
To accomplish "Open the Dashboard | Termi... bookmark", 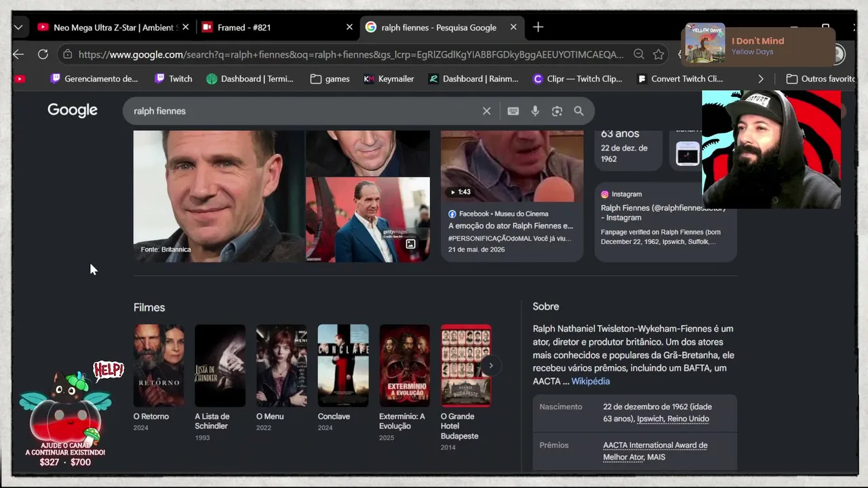I will pos(250,79).
